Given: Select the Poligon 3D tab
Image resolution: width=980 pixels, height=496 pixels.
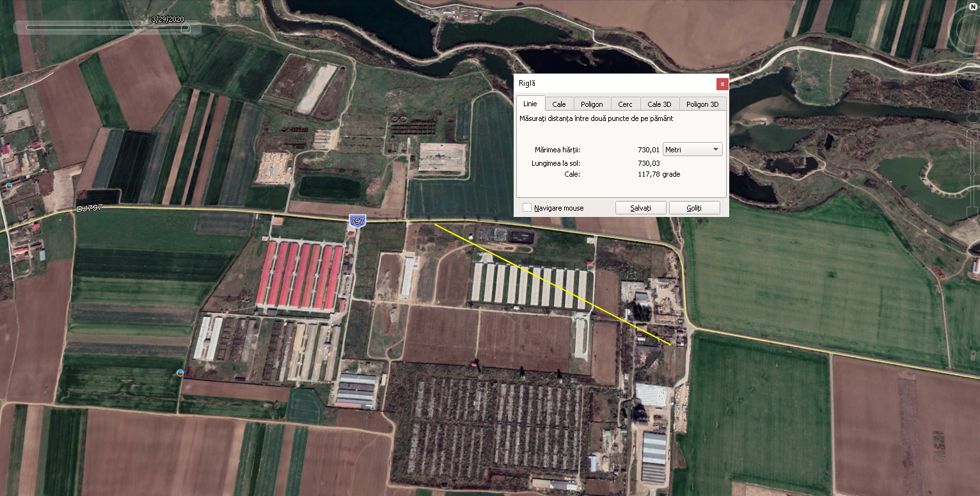Looking at the screenshot, I should (702, 104).
